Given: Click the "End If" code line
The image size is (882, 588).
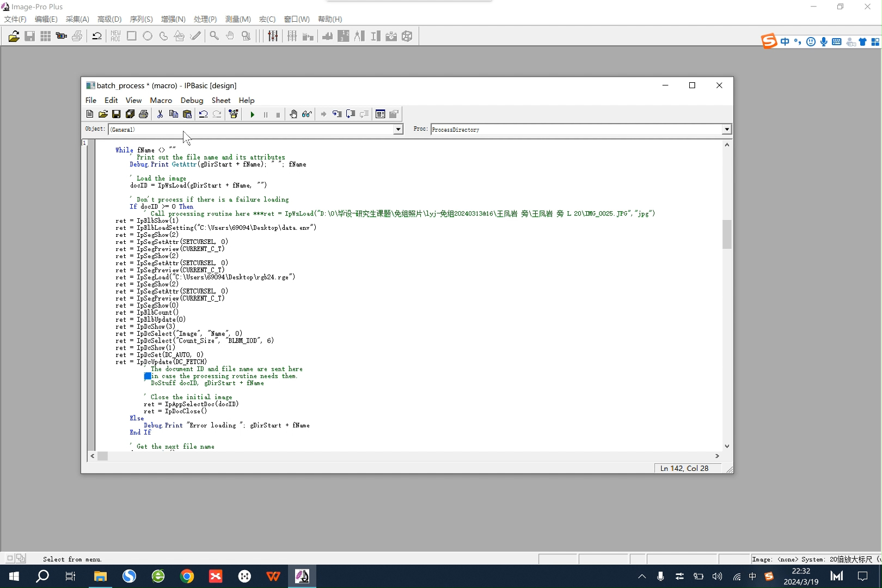Looking at the screenshot, I should pos(140,432).
